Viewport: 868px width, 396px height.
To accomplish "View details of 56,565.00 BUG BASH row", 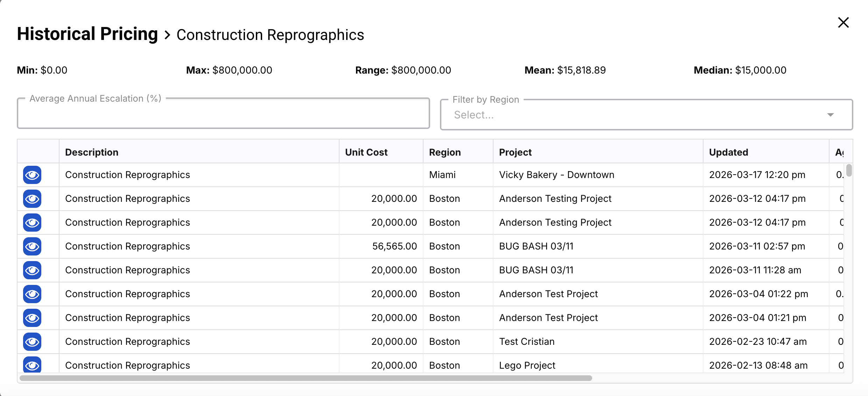I will [32, 246].
